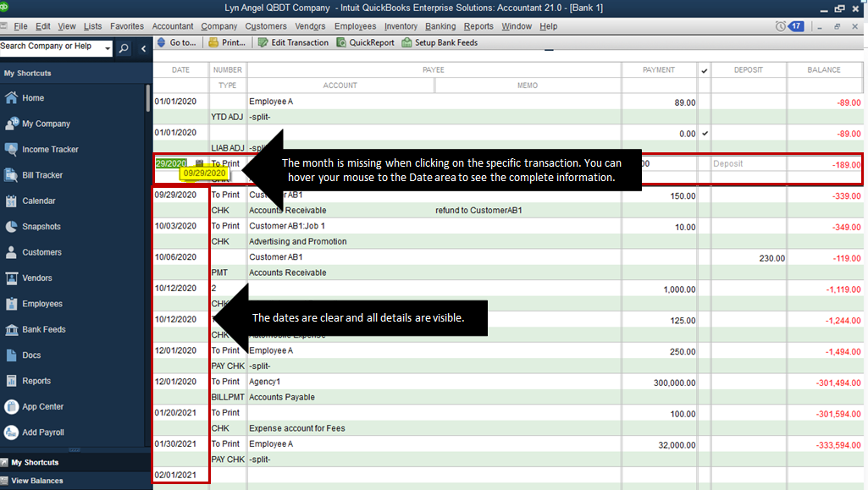Click payment amount 32,000.00
Screen dimensions: 868x490
677,445
